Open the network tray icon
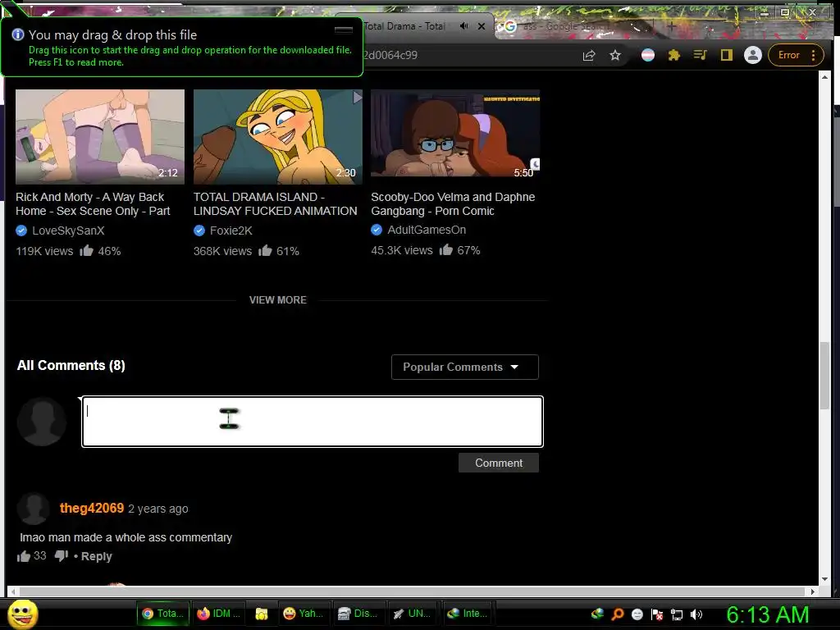Image resolution: width=840 pixels, height=630 pixels. point(677,614)
